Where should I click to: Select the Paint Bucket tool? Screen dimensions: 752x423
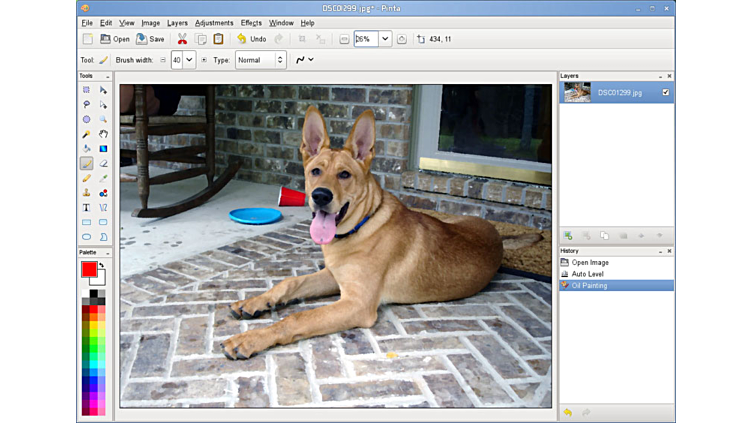pos(87,149)
